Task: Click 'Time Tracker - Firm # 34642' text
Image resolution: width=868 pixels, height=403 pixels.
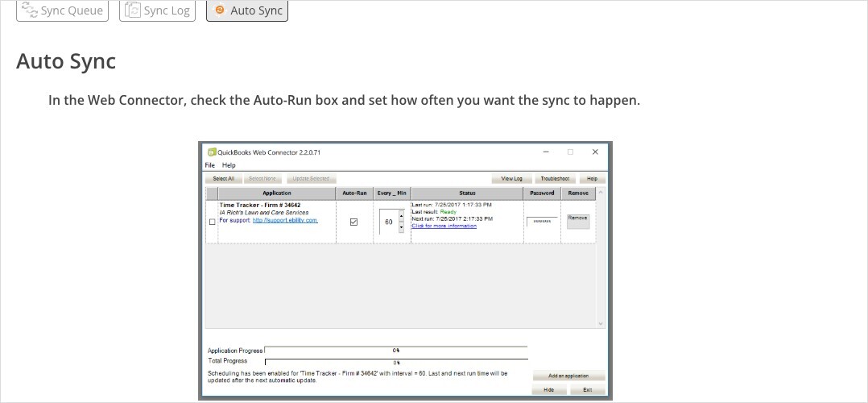Action: pyautogui.click(x=259, y=205)
